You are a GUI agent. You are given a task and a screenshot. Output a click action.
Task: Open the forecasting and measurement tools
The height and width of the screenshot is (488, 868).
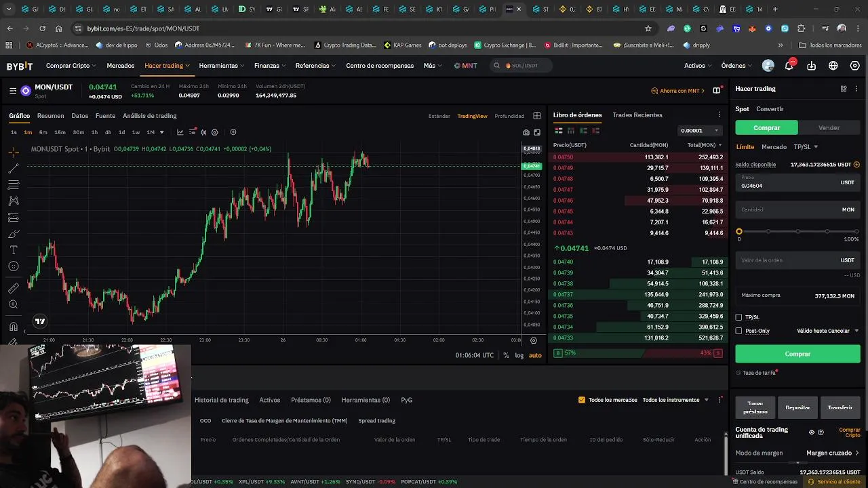tap(14, 218)
